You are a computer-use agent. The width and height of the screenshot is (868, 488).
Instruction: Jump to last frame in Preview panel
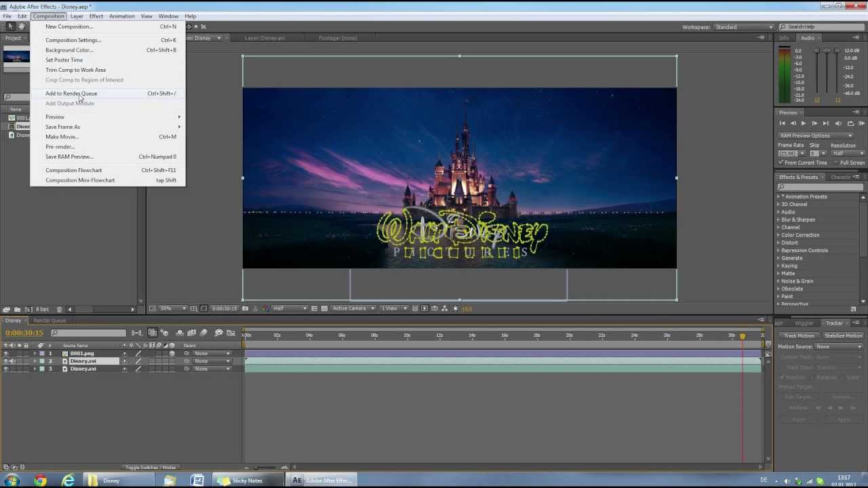pyautogui.click(x=825, y=123)
